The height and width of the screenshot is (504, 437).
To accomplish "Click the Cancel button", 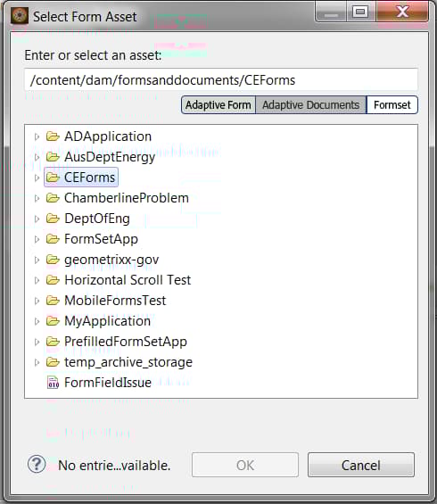I will pos(361,465).
